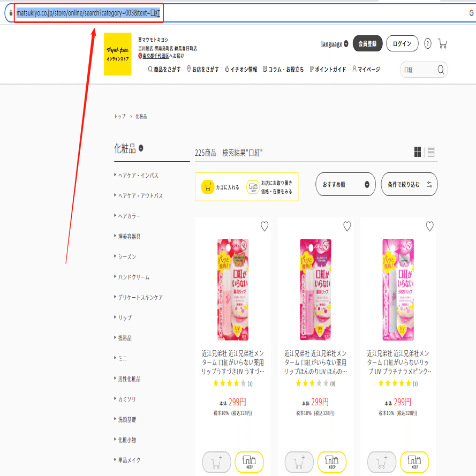
Task: Add ほんのりUV lip to cart
Action: click(x=299, y=462)
